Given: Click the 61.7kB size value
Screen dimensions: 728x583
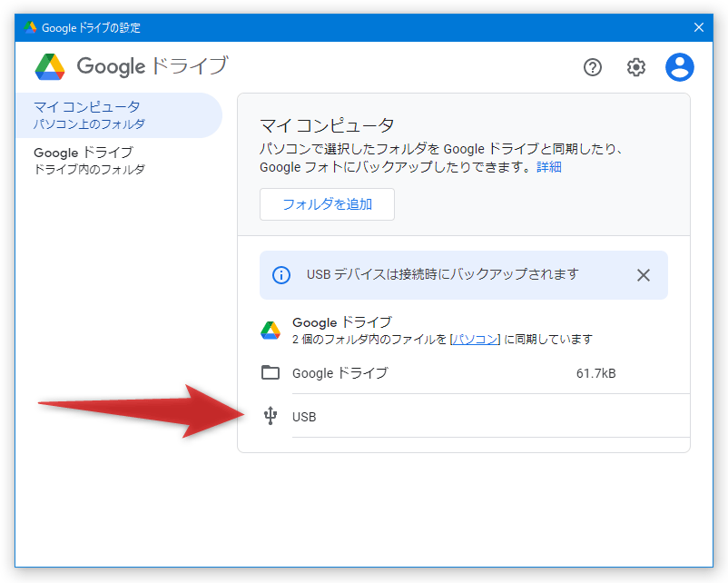Looking at the screenshot, I should 595,373.
